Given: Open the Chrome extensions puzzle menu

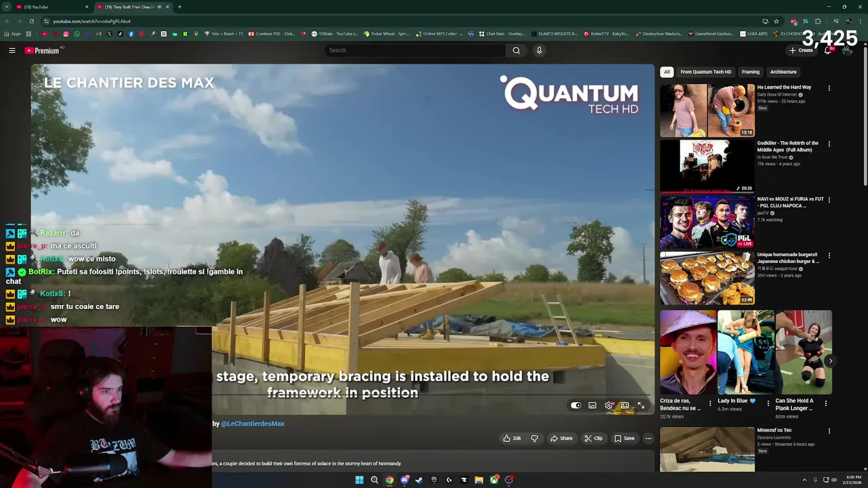Looking at the screenshot, I should pyautogui.click(x=818, y=21).
